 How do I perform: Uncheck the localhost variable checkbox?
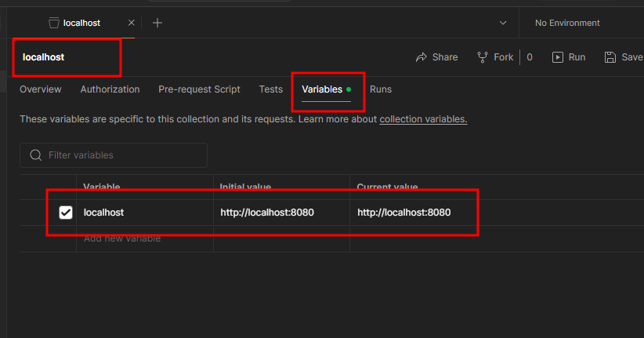click(x=66, y=213)
